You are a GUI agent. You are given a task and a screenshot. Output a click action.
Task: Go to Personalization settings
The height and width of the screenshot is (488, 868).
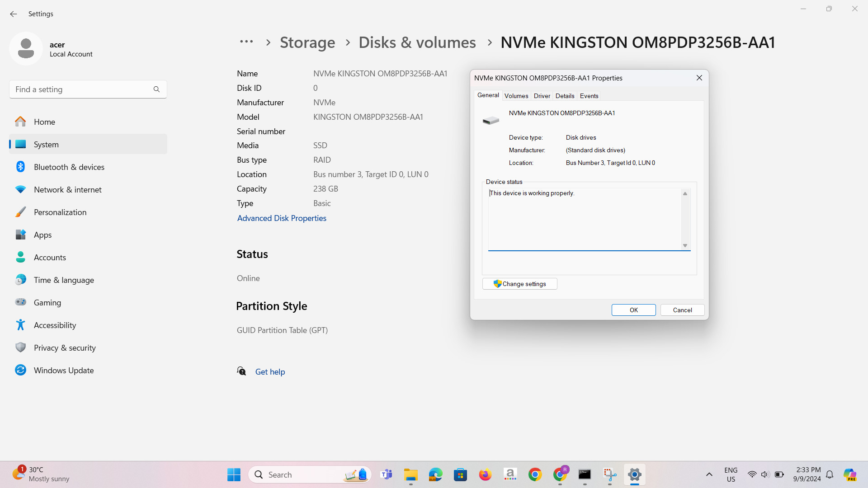[x=60, y=212]
